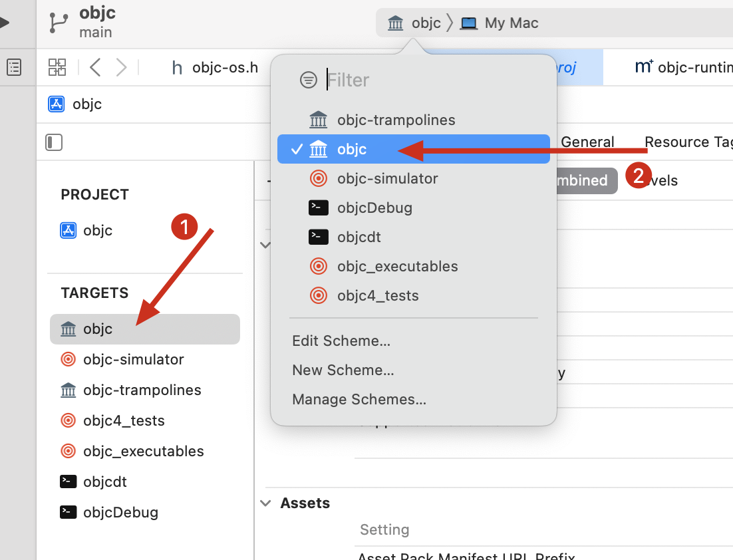
Task: Toggle the project targets sidebar icon
Action: click(x=54, y=142)
